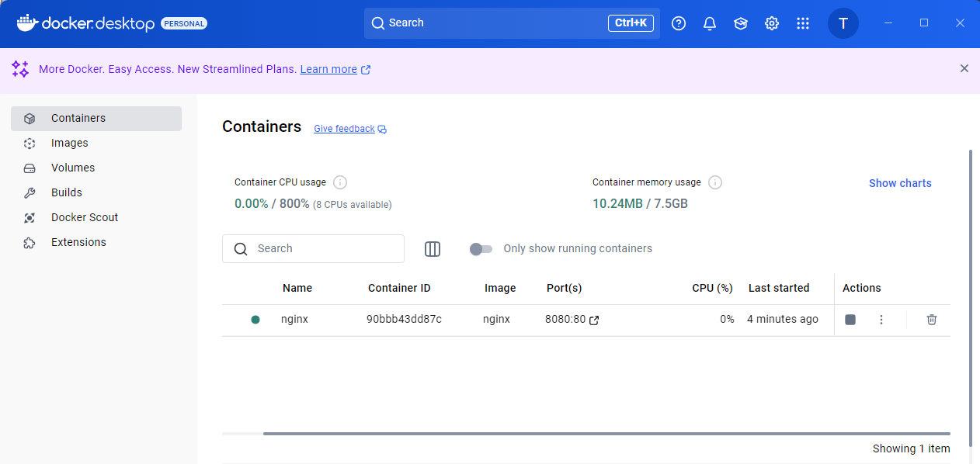The height and width of the screenshot is (464, 980).
Task: Click the Image column header
Action: click(x=500, y=288)
